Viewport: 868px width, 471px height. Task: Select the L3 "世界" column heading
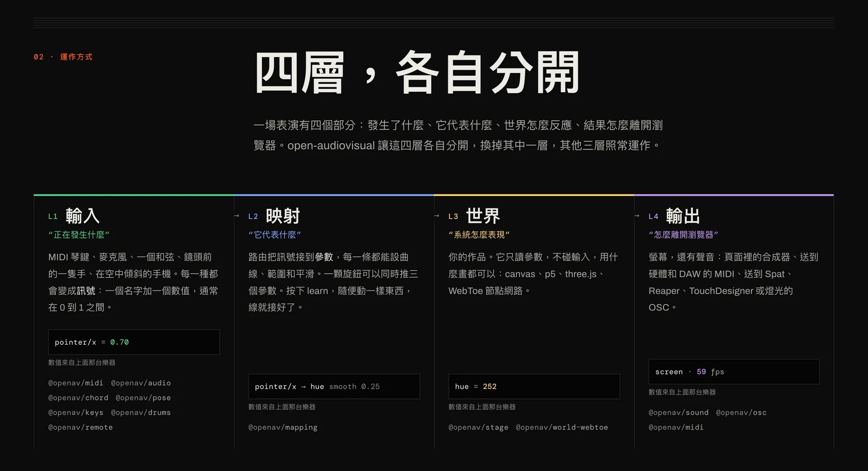(483, 216)
